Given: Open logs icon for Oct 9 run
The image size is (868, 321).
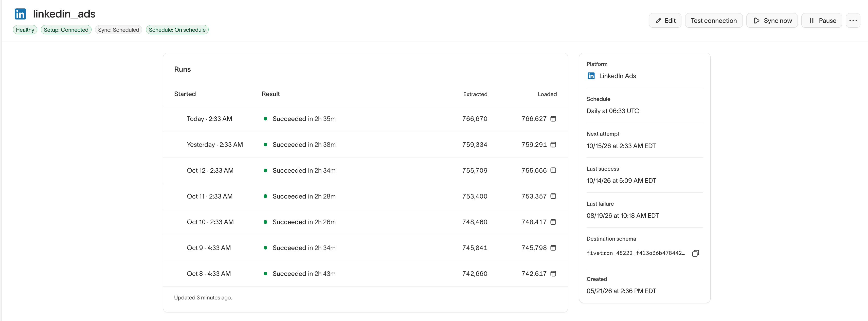Looking at the screenshot, I should point(553,248).
